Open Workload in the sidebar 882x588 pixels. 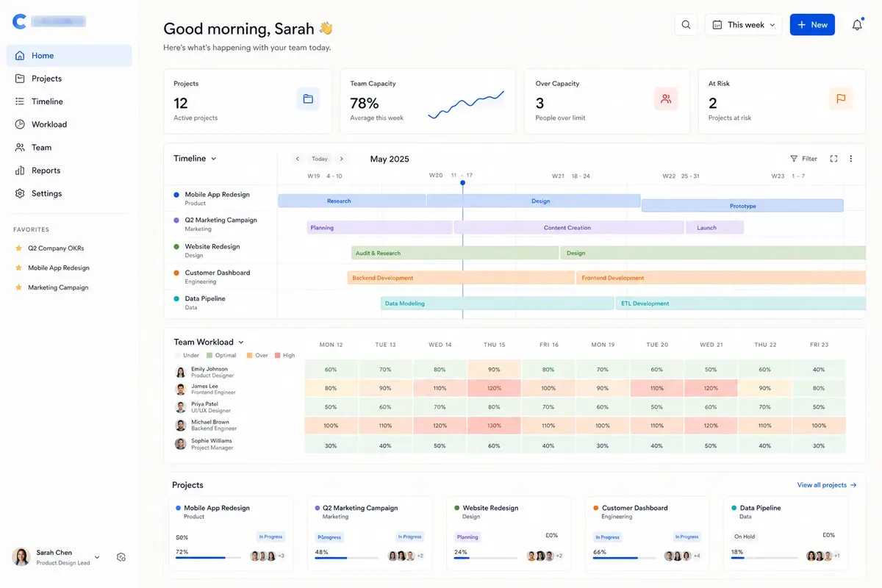click(69, 124)
